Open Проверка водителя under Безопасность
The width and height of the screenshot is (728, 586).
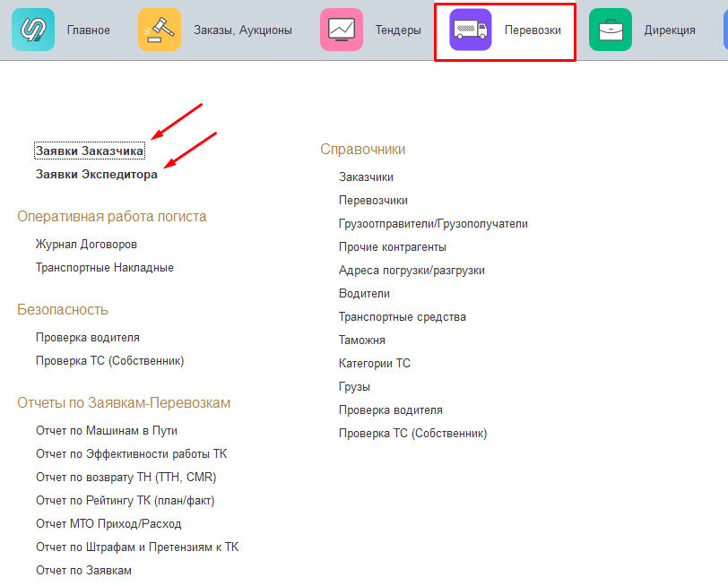point(88,337)
